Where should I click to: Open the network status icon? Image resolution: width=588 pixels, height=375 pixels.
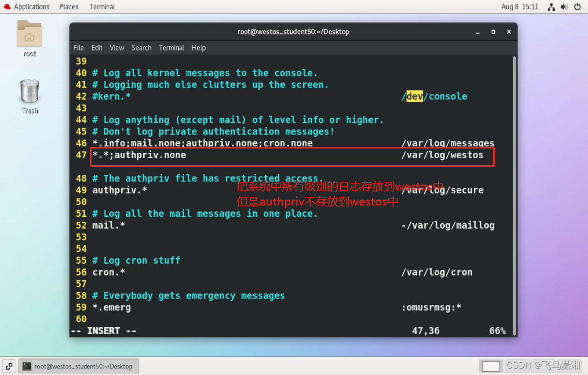(x=551, y=7)
